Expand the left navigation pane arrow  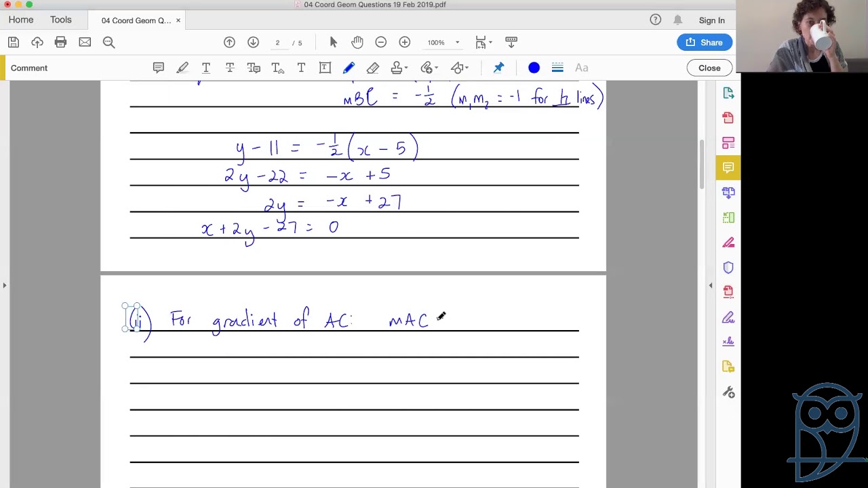[4, 285]
